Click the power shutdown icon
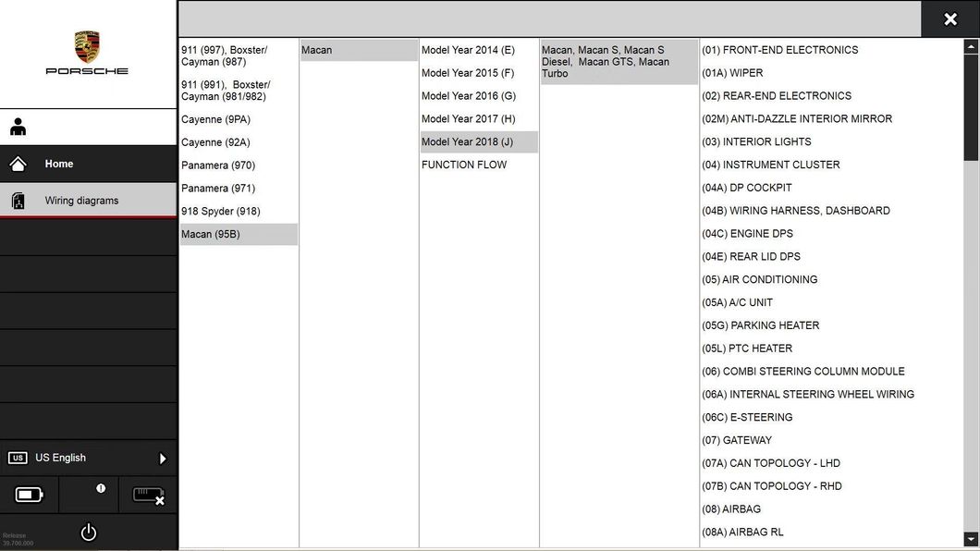980x551 pixels. pyautogui.click(x=88, y=533)
